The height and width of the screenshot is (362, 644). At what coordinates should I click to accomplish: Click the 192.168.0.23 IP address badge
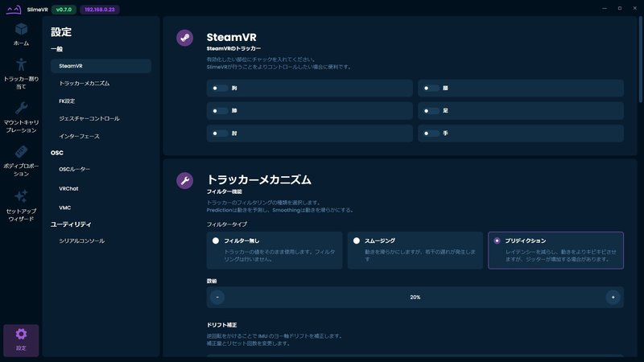[100, 10]
